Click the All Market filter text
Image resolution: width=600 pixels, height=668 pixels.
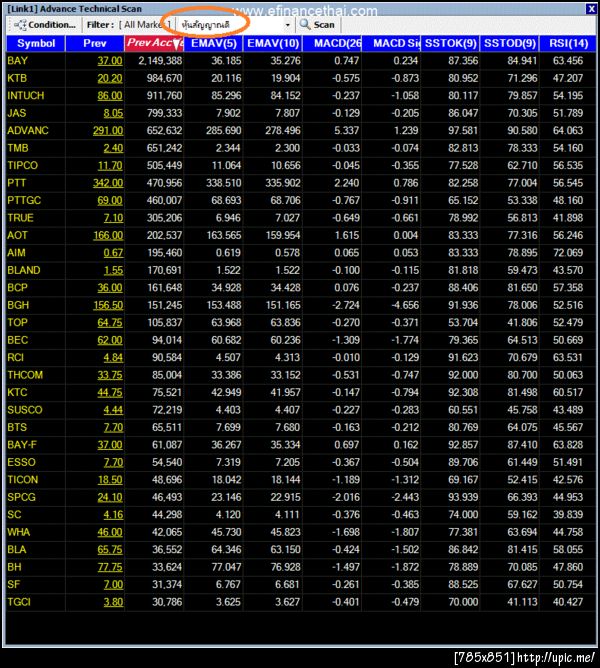[x=145, y=25]
